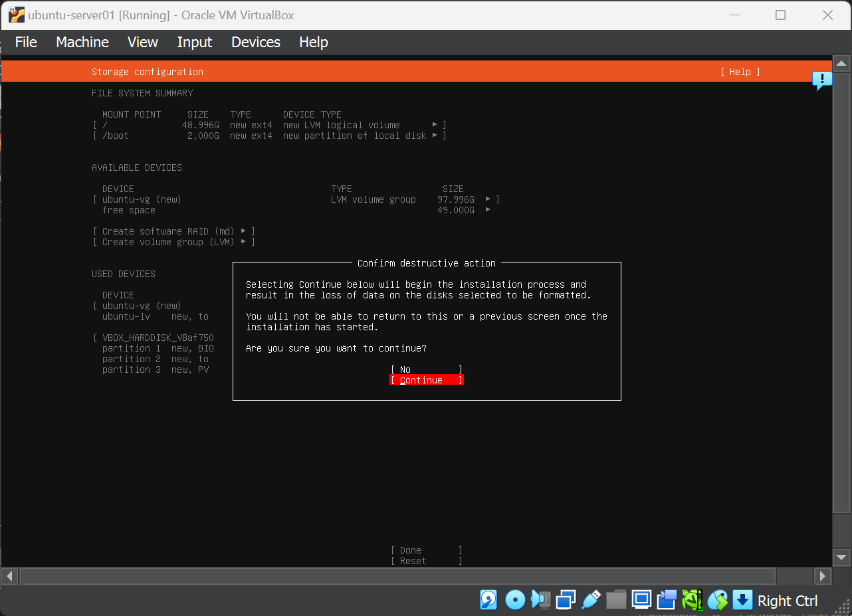Click the vertical scrollbar down arrow
This screenshot has width=852, height=616.
pyautogui.click(x=841, y=557)
